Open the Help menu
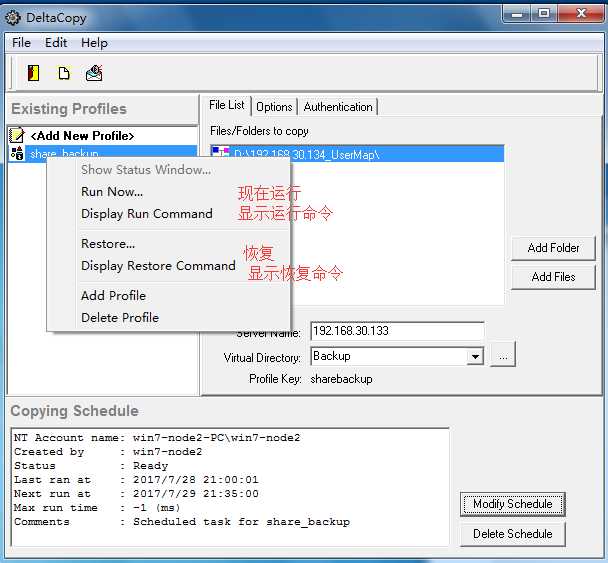 [94, 43]
